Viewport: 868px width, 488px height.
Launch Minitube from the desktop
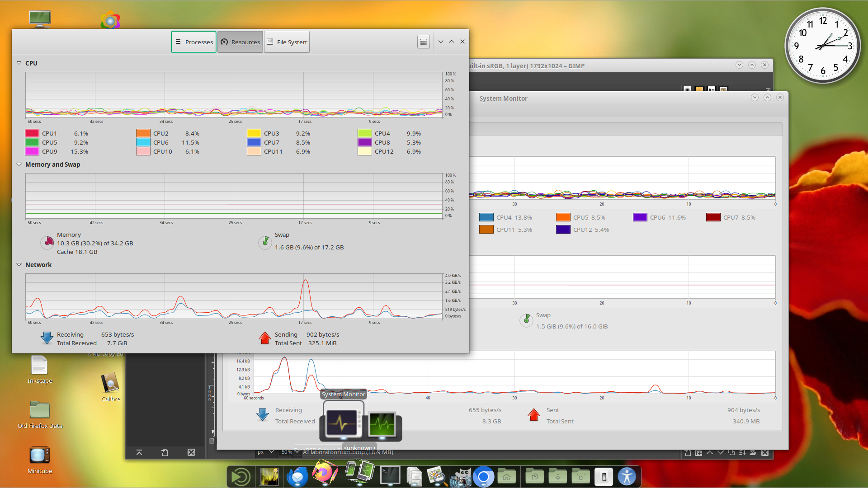point(40,460)
